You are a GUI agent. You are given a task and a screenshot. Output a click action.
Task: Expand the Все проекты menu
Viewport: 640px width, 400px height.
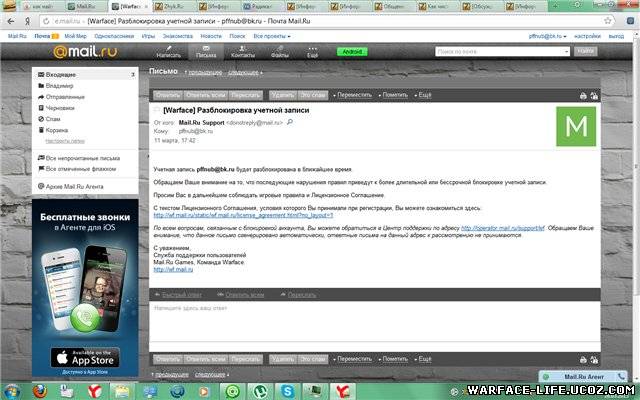pos(271,36)
